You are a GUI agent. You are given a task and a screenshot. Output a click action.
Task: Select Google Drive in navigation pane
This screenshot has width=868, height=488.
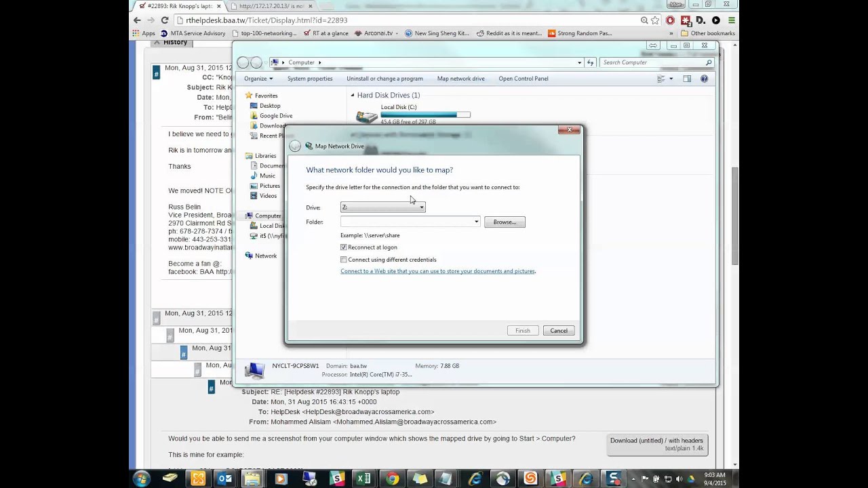tap(271, 116)
